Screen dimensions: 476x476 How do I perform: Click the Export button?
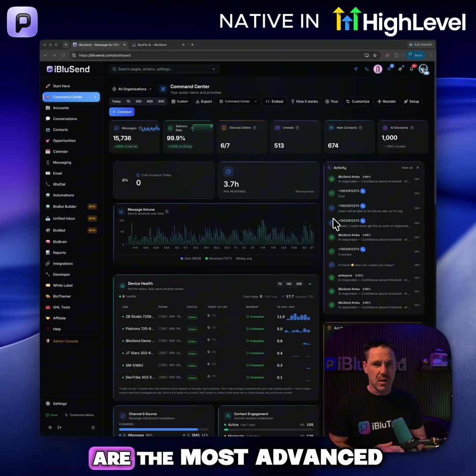(x=204, y=101)
